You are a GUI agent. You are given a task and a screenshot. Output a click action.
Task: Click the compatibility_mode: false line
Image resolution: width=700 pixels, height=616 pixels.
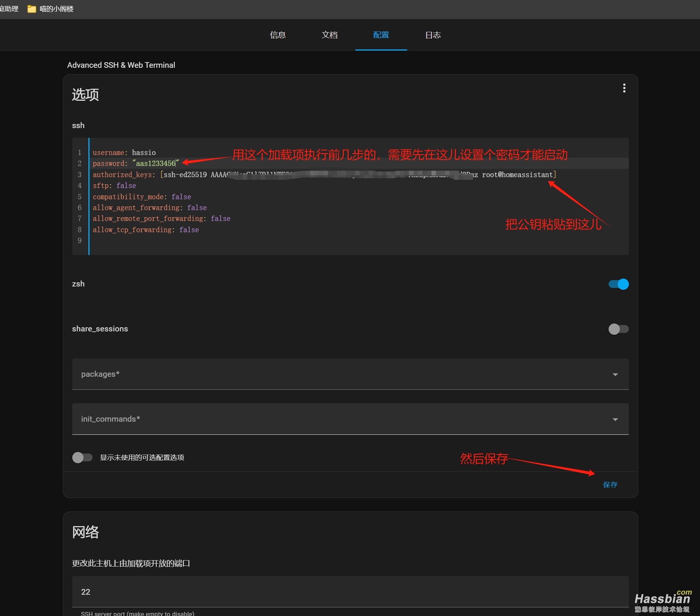coord(142,197)
